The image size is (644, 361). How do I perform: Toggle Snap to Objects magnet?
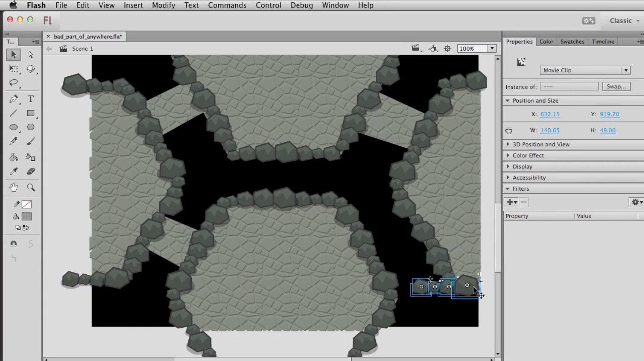point(13,243)
